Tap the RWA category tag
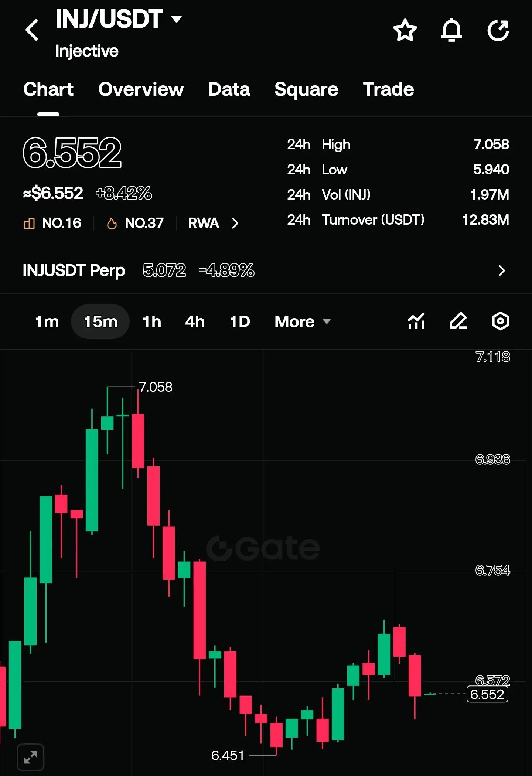 coord(204,223)
